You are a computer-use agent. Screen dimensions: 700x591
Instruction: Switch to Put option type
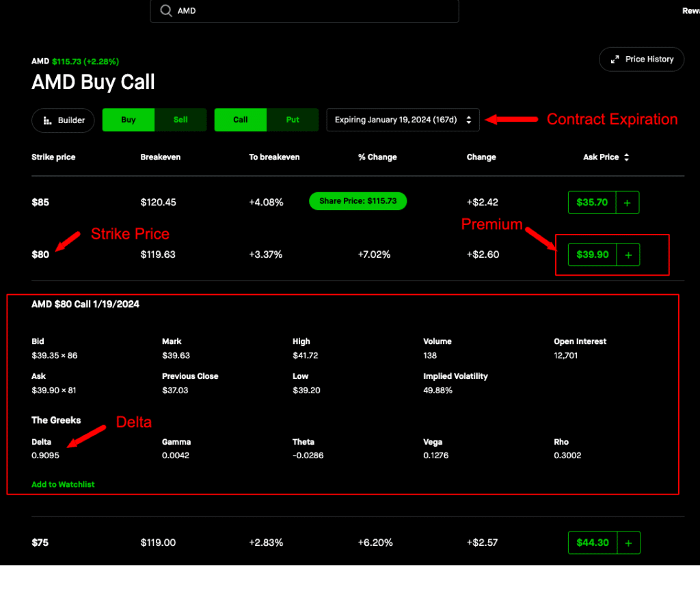point(293,120)
